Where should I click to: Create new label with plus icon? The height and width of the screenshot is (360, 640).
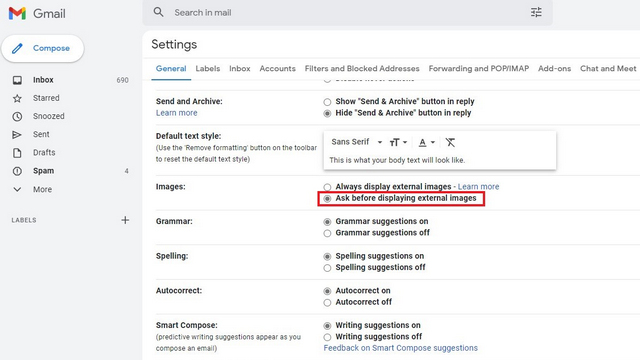pyautogui.click(x=125, y=220)
